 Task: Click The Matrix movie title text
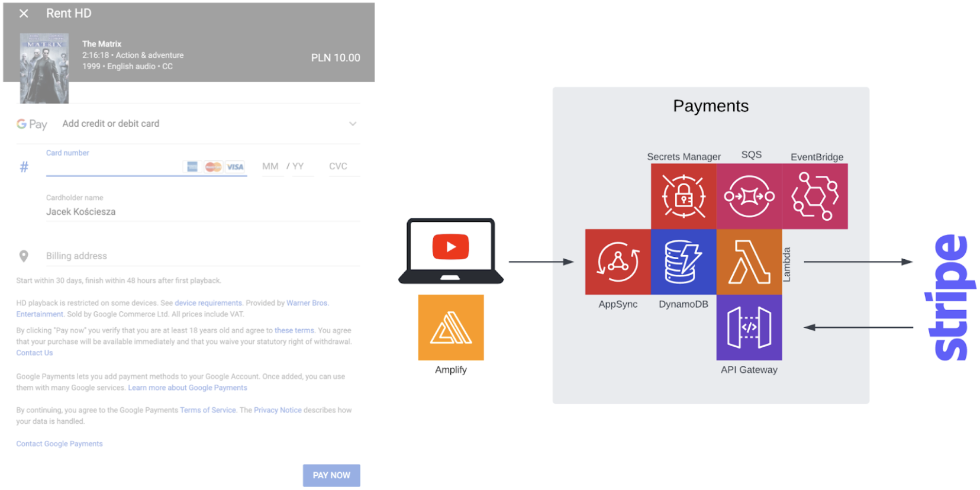102,44
